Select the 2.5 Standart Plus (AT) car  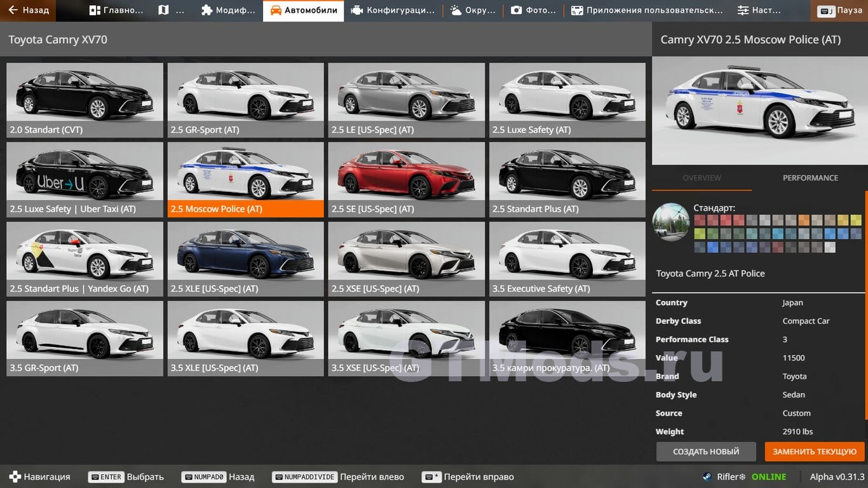pos(567,179)
